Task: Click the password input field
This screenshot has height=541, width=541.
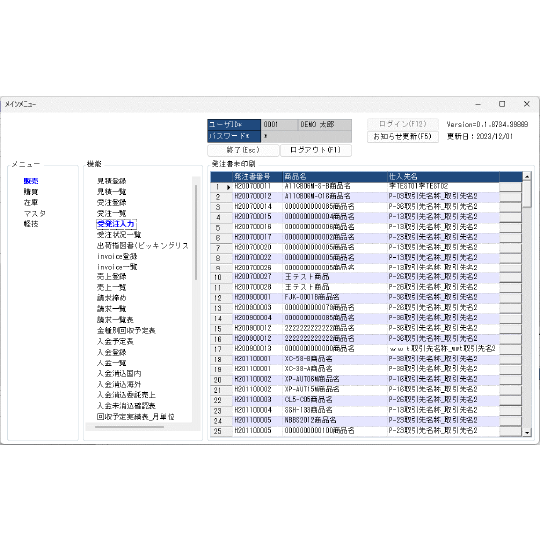Action: [x=306, y=136]
